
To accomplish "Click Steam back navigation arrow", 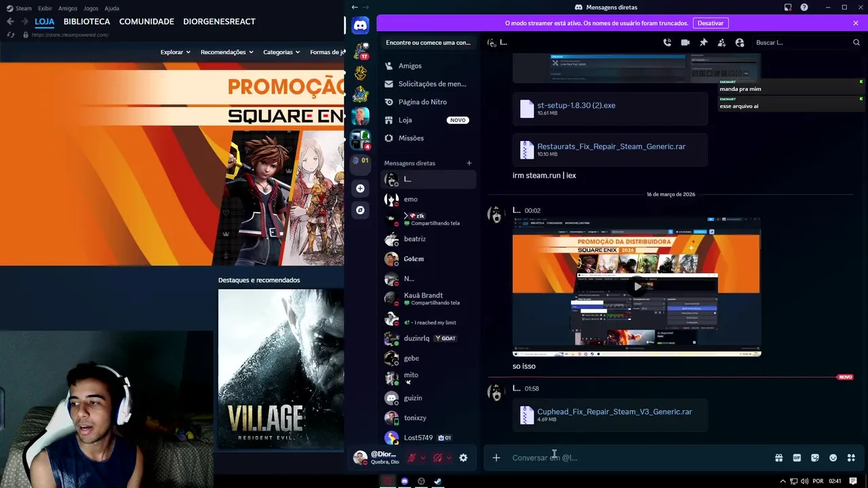I will tap(9, 22).
